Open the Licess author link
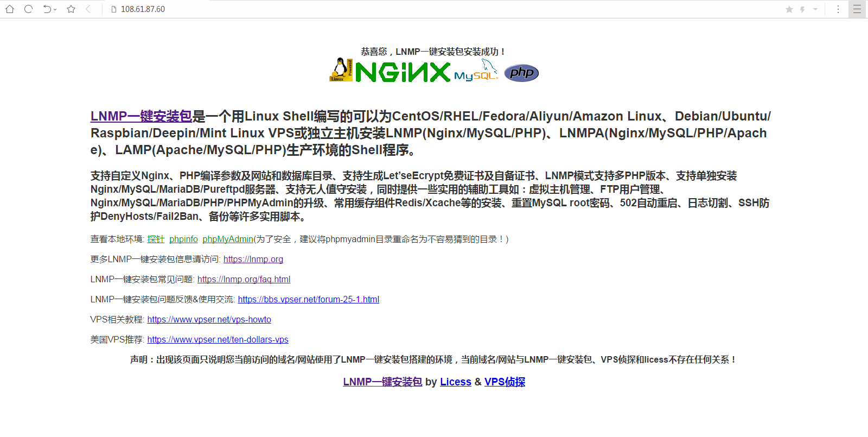Viewport: 868px width, 437px height. 456,382
